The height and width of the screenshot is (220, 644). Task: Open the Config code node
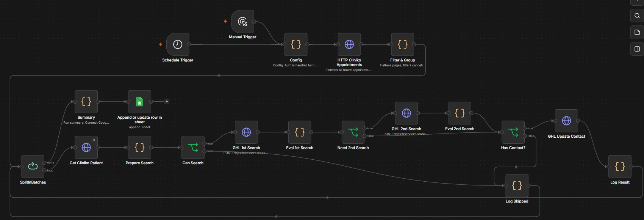pyautogui.click(x=296, y=44)
